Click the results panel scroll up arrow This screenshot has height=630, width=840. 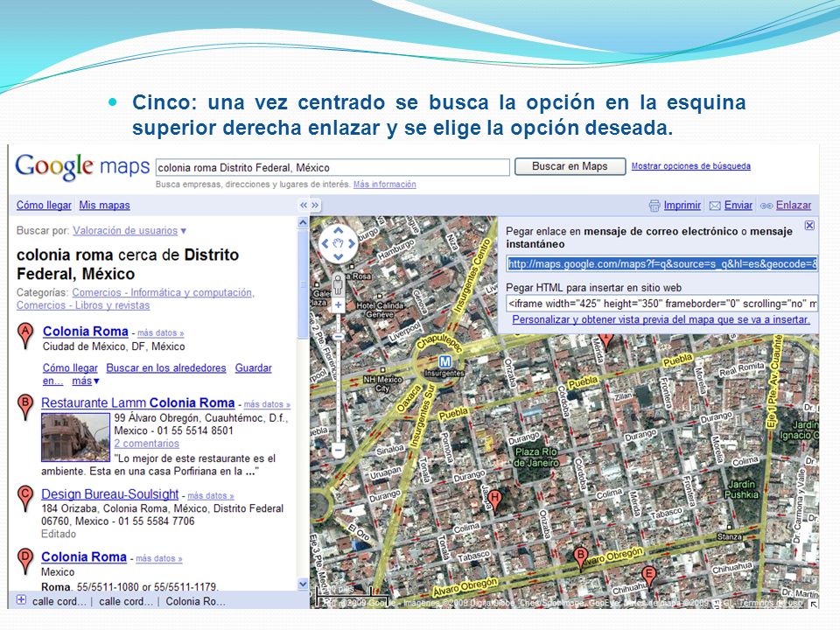[303, 222]
